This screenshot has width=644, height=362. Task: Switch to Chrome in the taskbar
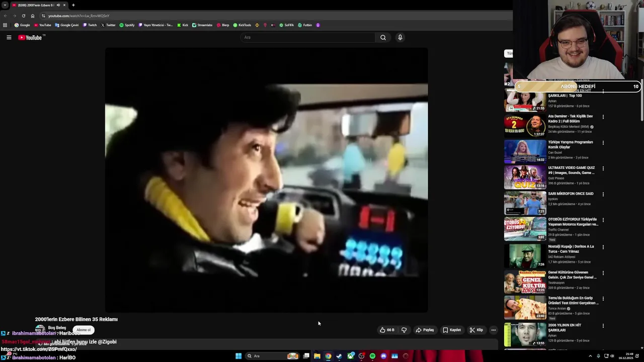328,356
